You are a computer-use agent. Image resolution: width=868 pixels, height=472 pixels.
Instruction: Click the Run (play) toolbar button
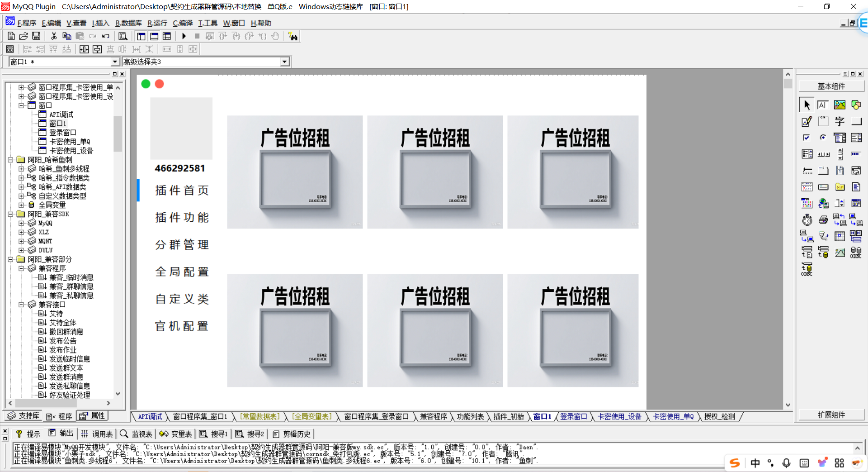click(184, 36)
